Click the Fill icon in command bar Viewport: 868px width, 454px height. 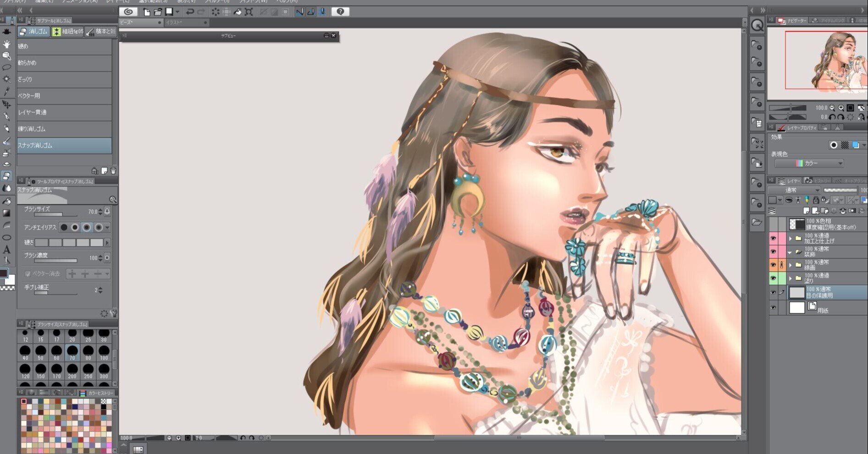pyautogui.click(x=238, y=12)
